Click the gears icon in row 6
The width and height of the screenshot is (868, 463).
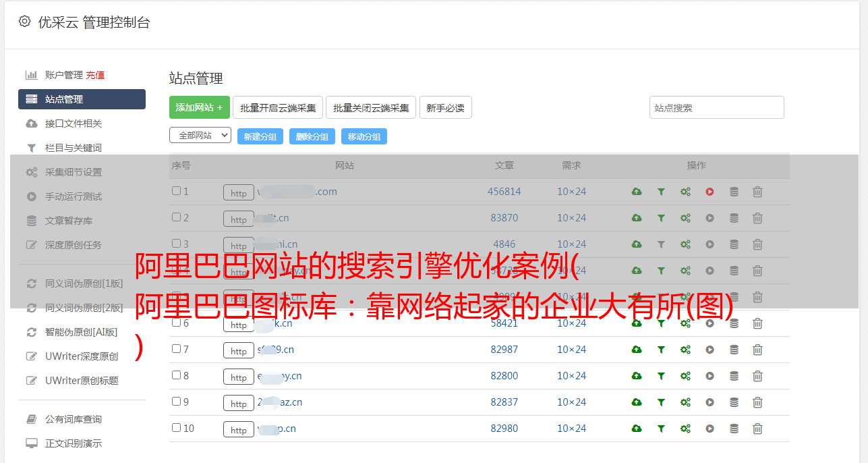[685, 323]
